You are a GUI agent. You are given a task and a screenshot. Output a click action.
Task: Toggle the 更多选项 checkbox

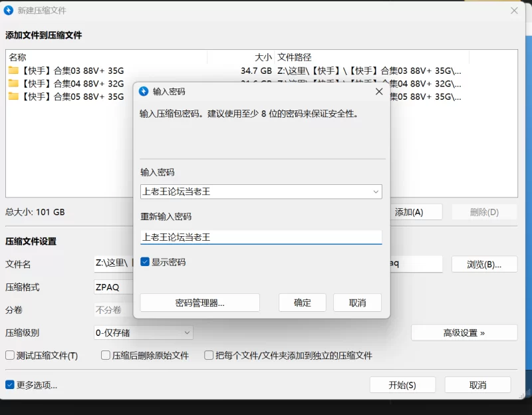(x=10, y=385)
